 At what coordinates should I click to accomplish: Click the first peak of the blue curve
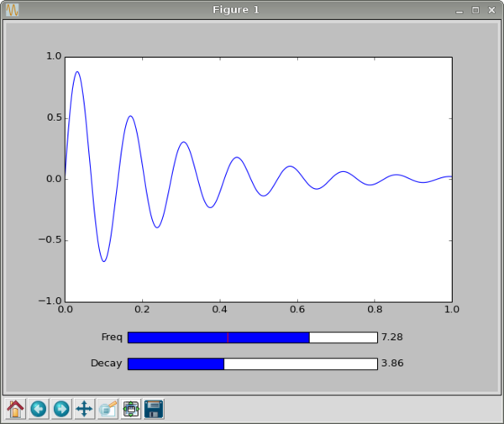pyautogui.click(x=77, y=72)
